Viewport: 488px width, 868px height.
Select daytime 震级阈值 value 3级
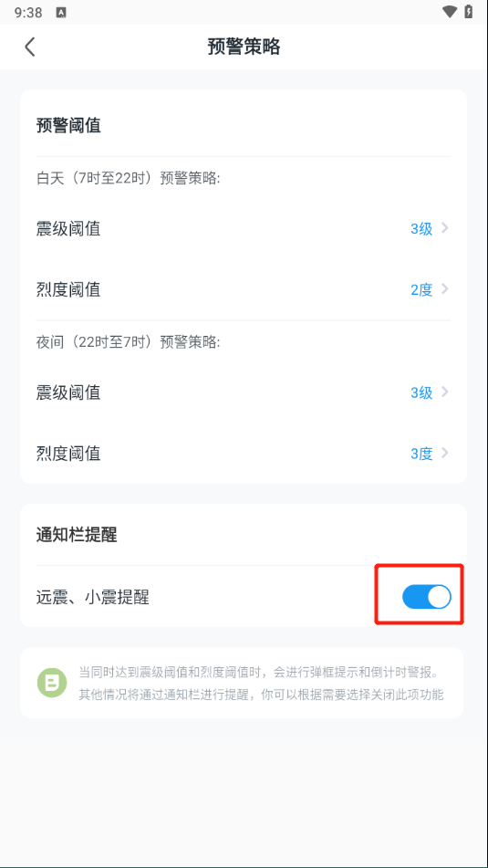tap(421, 228)
